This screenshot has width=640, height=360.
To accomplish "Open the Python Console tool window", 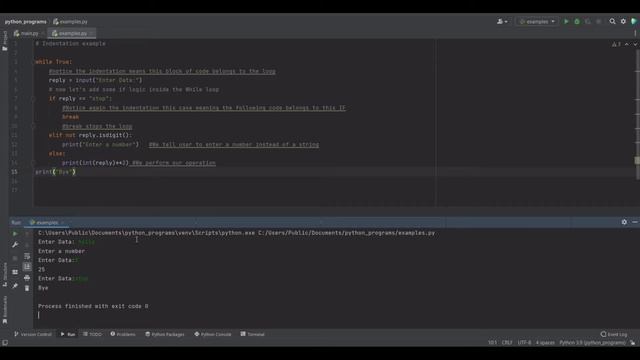I will coord(213,334).
